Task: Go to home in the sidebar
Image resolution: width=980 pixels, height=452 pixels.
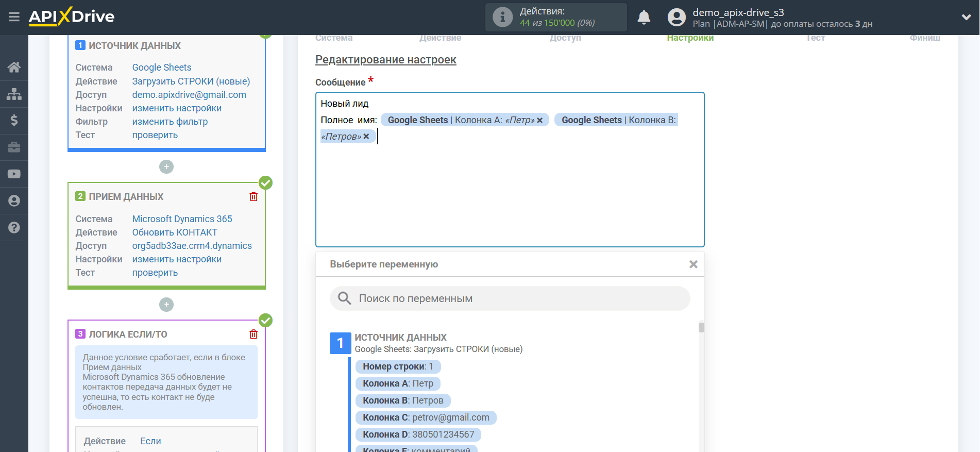Action: coord(14,67)
